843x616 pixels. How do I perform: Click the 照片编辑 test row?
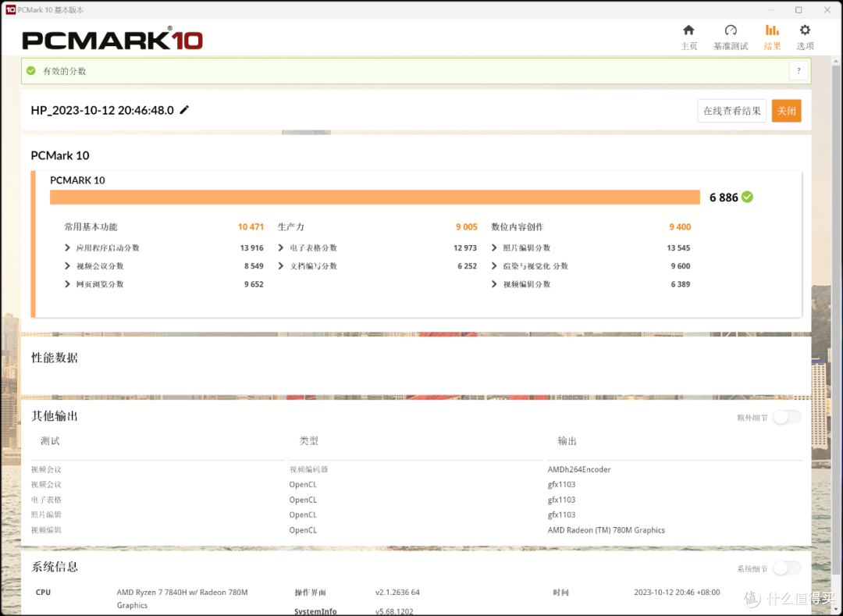pos(46,515)
